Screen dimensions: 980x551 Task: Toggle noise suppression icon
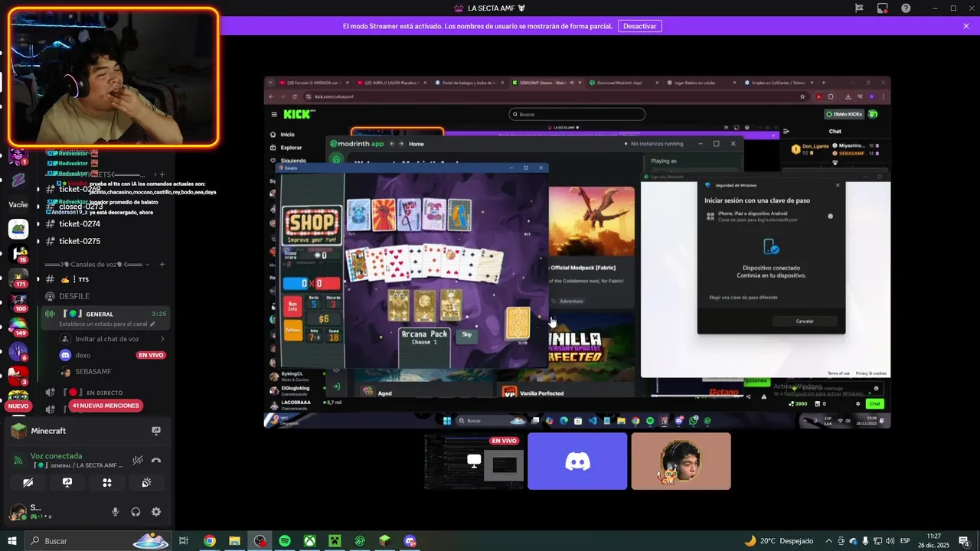coord(138,460)
